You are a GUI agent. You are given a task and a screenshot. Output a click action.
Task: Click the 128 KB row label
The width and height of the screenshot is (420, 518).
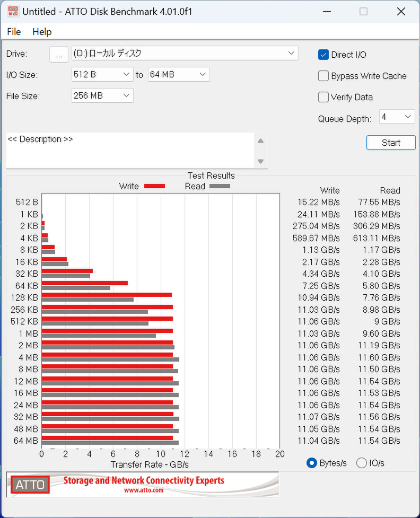24,297
